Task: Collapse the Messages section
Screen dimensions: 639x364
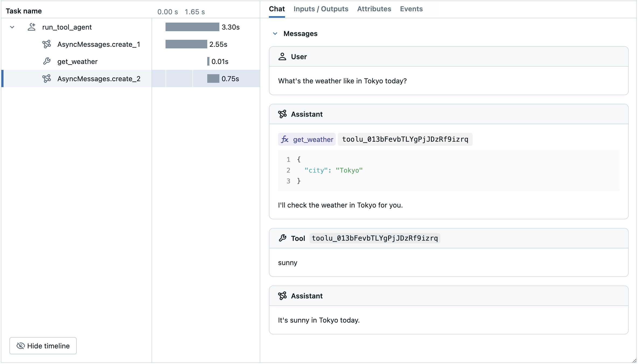Action: click(x=275, y=34)
